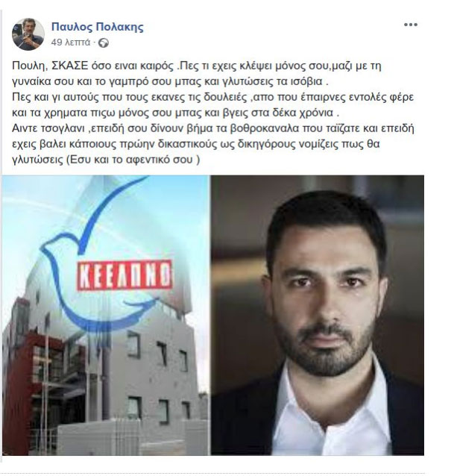
Task: Click the line starting 'εχεις βαλει κάποιους'
Action: [195, 143]
